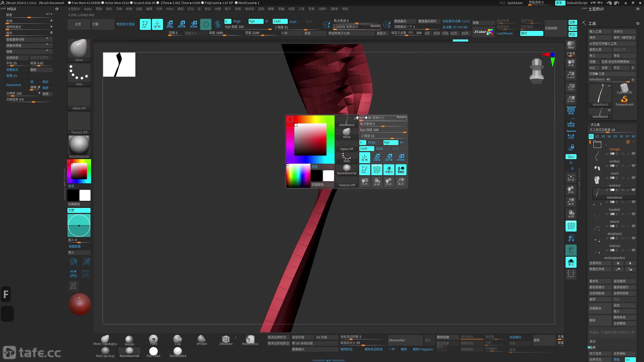Toggle 透视 perspective icon on right shelf

click(x=571, y=111)
